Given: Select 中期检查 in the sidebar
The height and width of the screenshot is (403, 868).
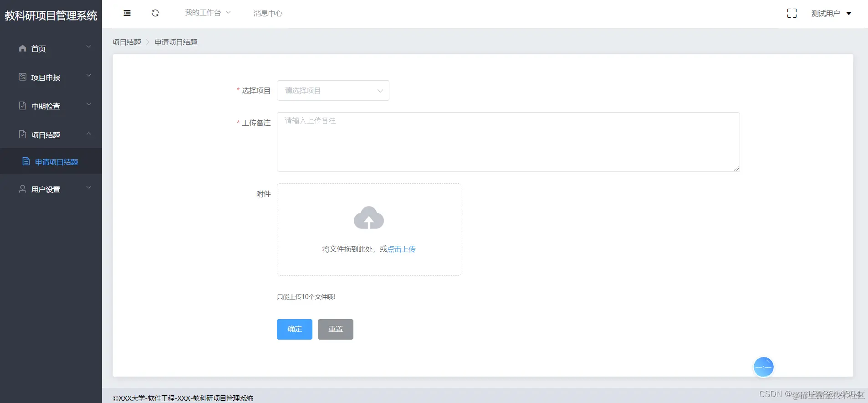Looking at the screenshot, I should [x=51, y=106].
